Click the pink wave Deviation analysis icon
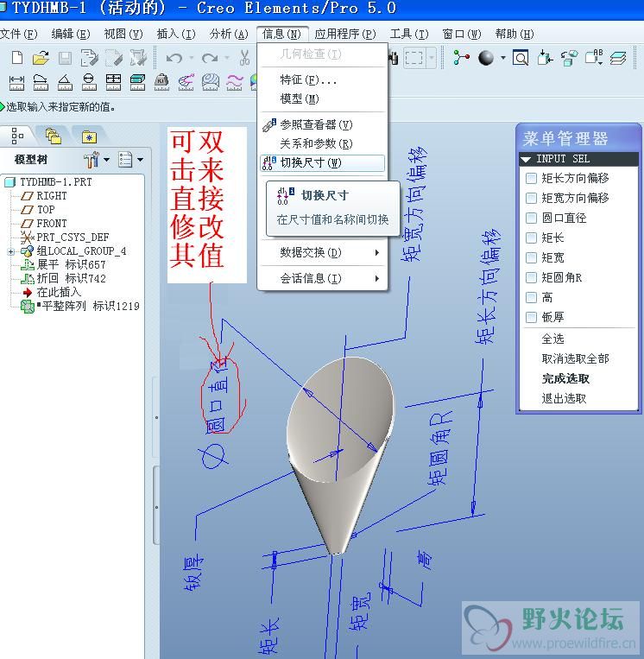The height and width of the screenshot is (659, 644). pyautogui.click(x=235, y=82)
